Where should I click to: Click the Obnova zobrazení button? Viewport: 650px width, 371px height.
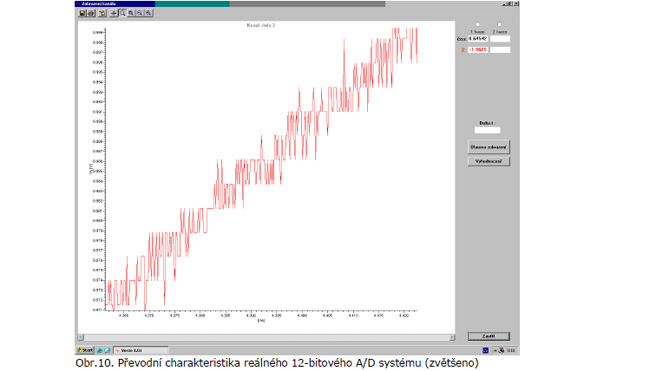[488, 147]
